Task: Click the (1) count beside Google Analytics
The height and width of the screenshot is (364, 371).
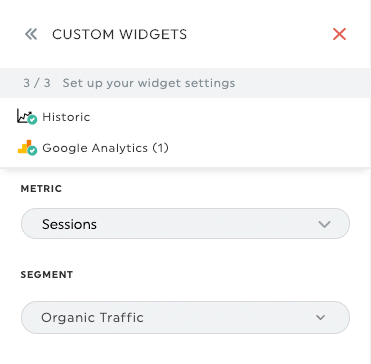Action: pos(161,148)
